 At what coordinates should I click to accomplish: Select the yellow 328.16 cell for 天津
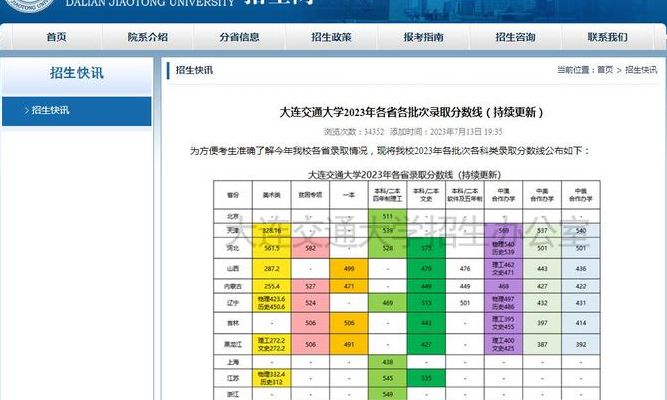[271, 230]
